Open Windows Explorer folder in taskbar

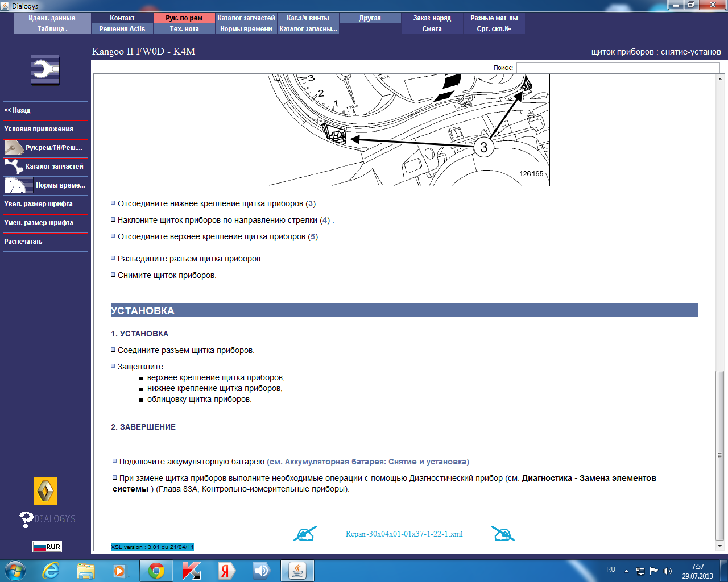click(x=86, y=571)
